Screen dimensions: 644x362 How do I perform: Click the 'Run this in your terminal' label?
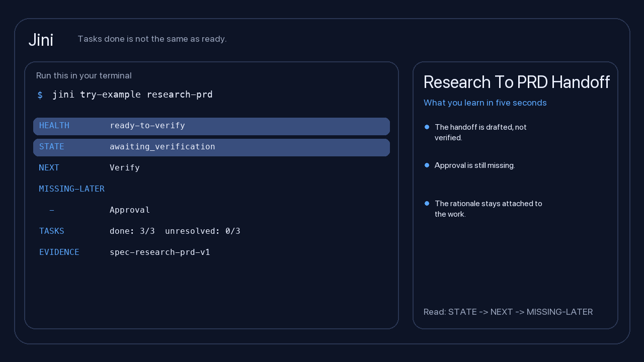tap(84, 75)
